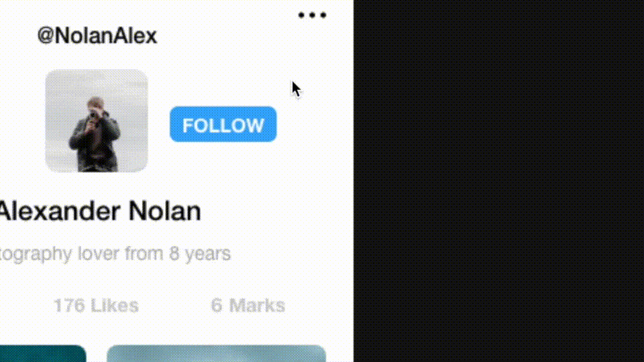Viewport: 644px width, 362px height.
Task: Open the three-dot more options menu
Action: (x=312, y=15)
